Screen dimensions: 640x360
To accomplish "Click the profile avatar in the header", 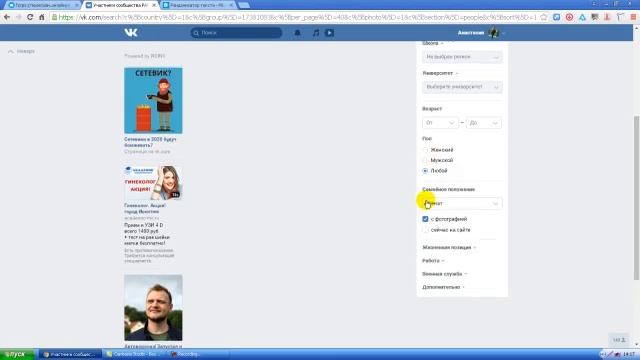I will click(x=494, y=33).
